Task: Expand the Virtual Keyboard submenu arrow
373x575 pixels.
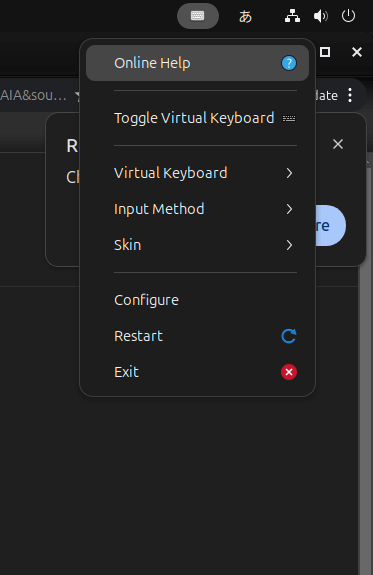Action: pyautogui.click(x=289, y=173)
